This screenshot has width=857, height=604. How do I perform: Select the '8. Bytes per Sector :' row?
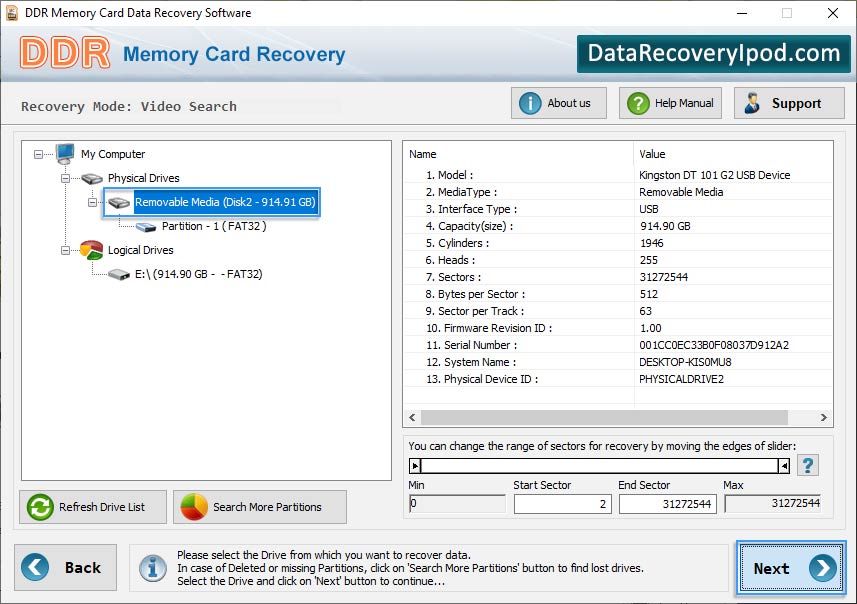[x=618, y=294]
